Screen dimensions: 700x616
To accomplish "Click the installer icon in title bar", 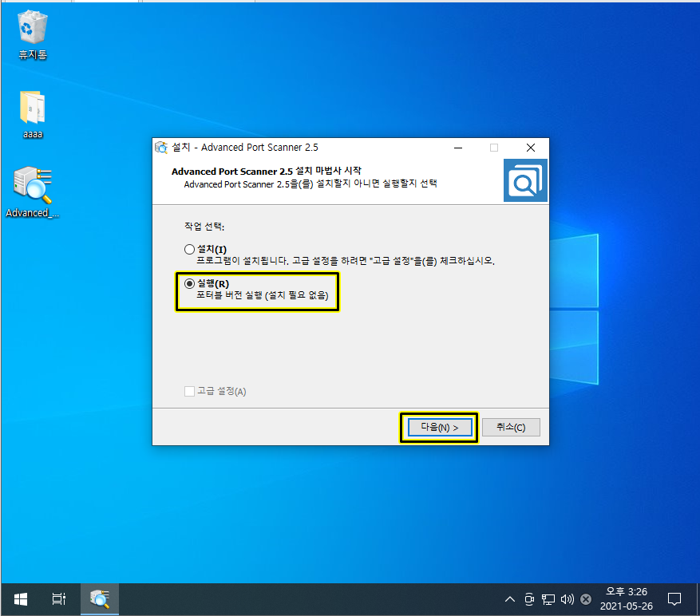I will (x=161, y=148).
